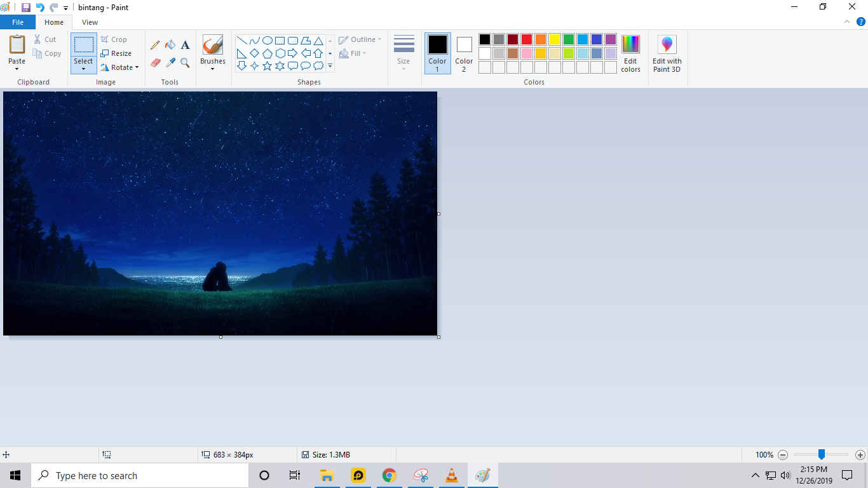868x488 pixels.
Task: Launch Edit with Paint 3D
Action: (x=667, y=53)
